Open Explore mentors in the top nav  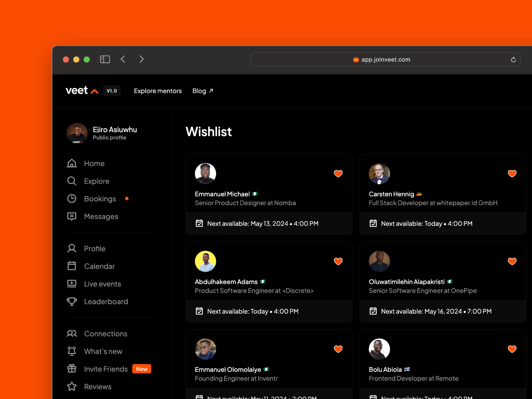point(158,91)
